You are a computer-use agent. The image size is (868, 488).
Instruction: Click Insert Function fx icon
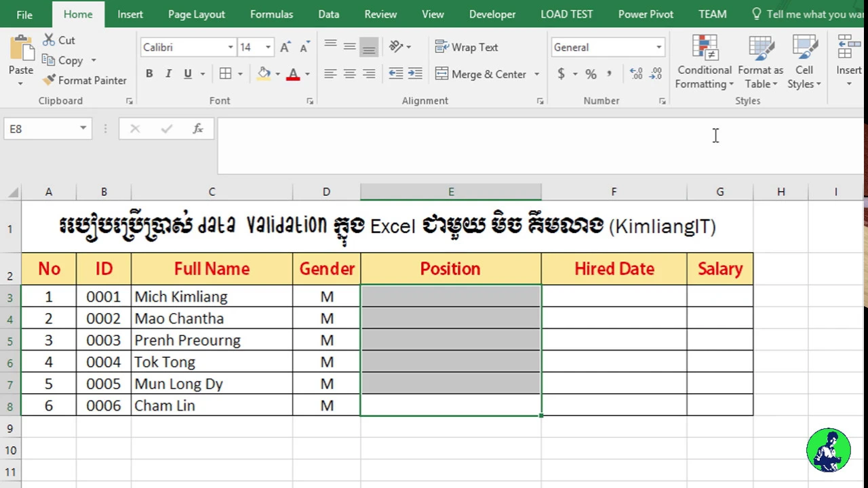click(198, 128)
